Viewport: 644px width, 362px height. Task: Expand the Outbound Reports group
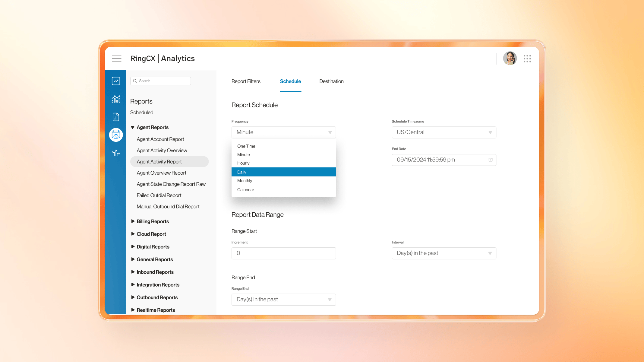(154, 297)
